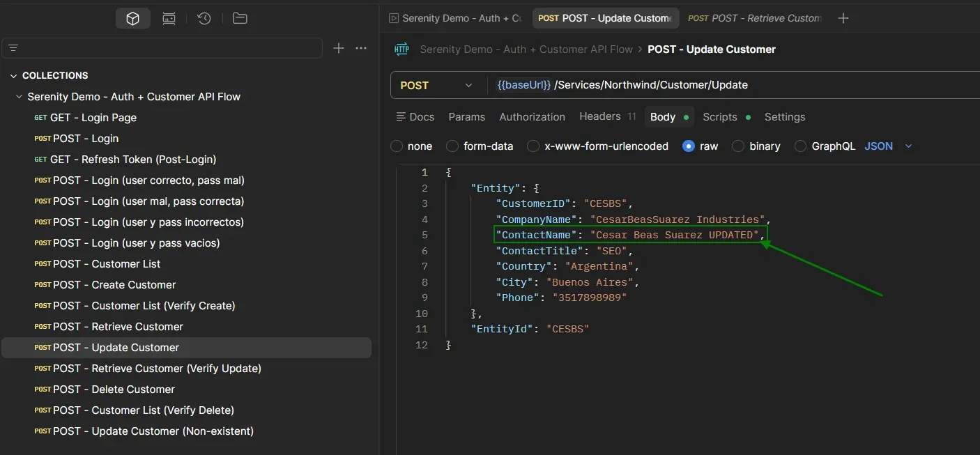Image resolution: width=980 pixels, height=455 pixels.
Task: Open request History via the clock icon
Action: [204, 18]
